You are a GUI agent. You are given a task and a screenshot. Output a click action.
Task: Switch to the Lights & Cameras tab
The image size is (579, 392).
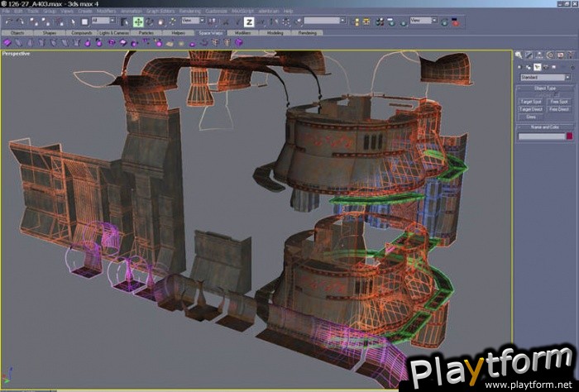point(112,32)
